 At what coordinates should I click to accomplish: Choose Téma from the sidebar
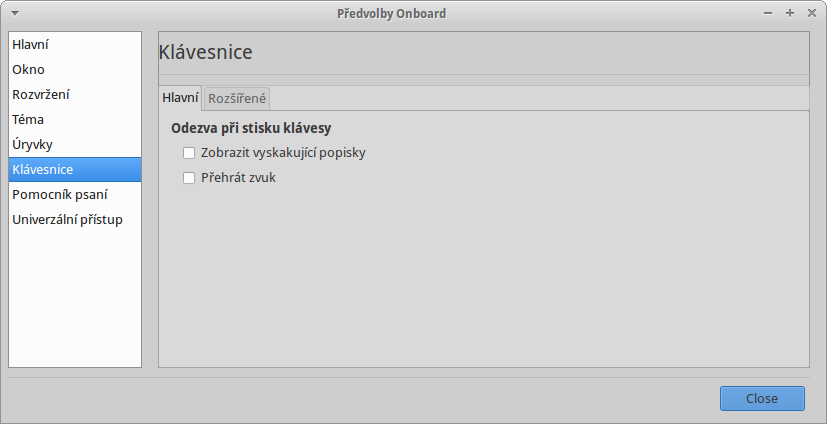pyautogui.click(x=75, y=120)
